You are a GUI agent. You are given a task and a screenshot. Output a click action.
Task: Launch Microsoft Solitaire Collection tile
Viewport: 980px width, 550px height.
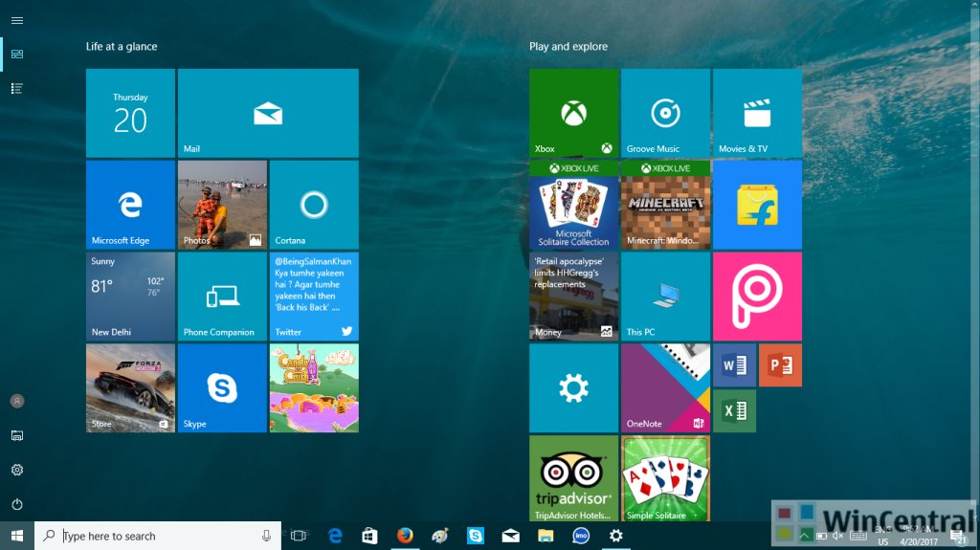point(574,205)
